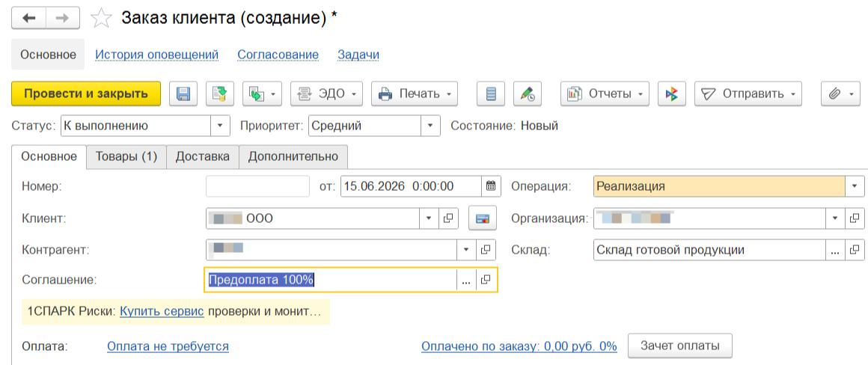Image resolution: width=868 pixels, height=365 pixels.
Task: Click the Склад selection ellipsis button
Action: point(835,250)
